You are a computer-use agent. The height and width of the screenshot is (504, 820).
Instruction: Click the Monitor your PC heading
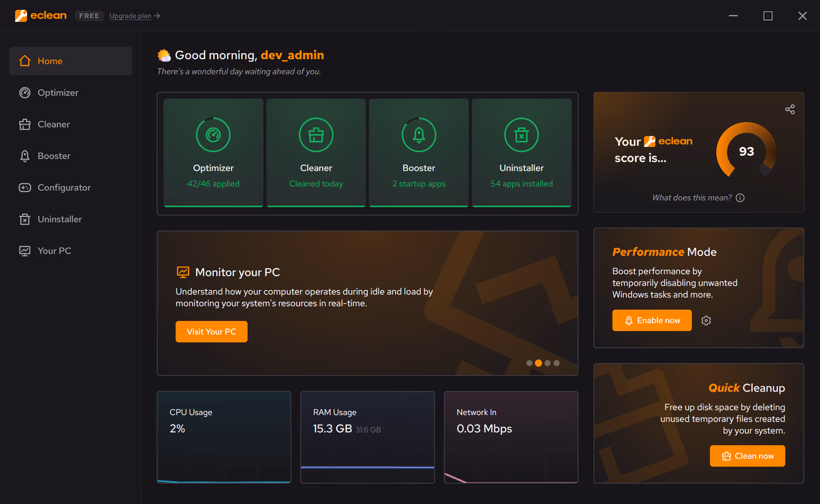(237, 272)
